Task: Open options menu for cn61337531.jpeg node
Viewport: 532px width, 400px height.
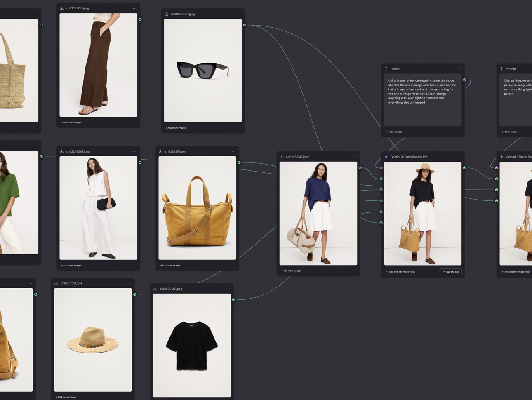Action: click(x=129, y=283)
